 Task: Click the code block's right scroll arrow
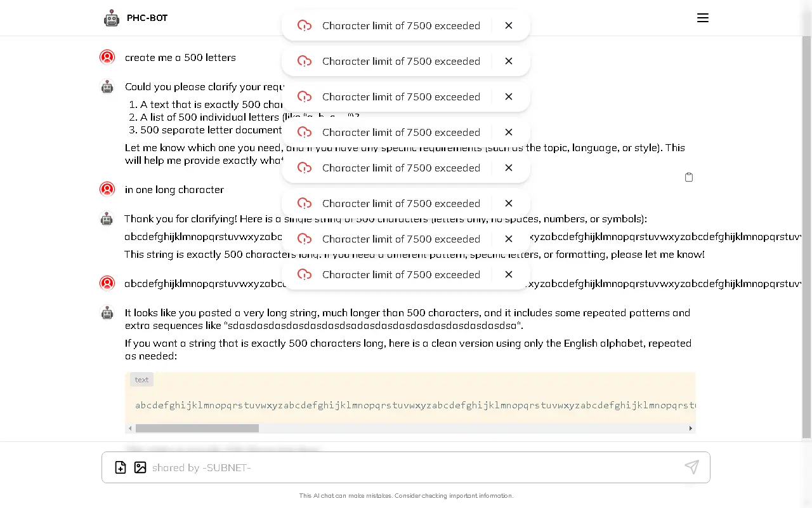(691, 428)
